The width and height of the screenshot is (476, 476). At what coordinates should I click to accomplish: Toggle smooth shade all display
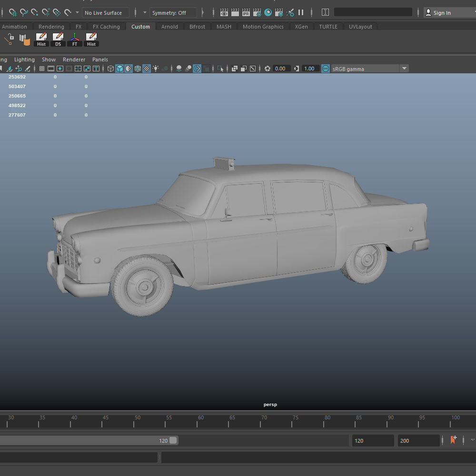point(119,69)
